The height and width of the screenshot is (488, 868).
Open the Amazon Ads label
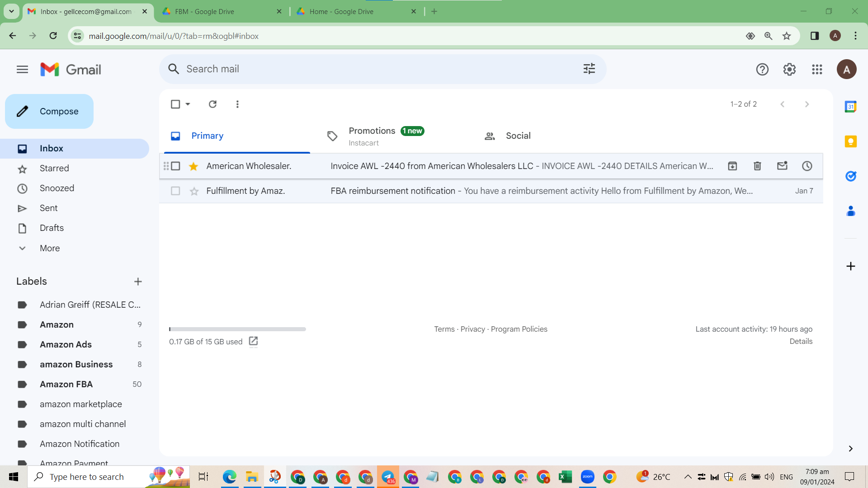[75, 344]
